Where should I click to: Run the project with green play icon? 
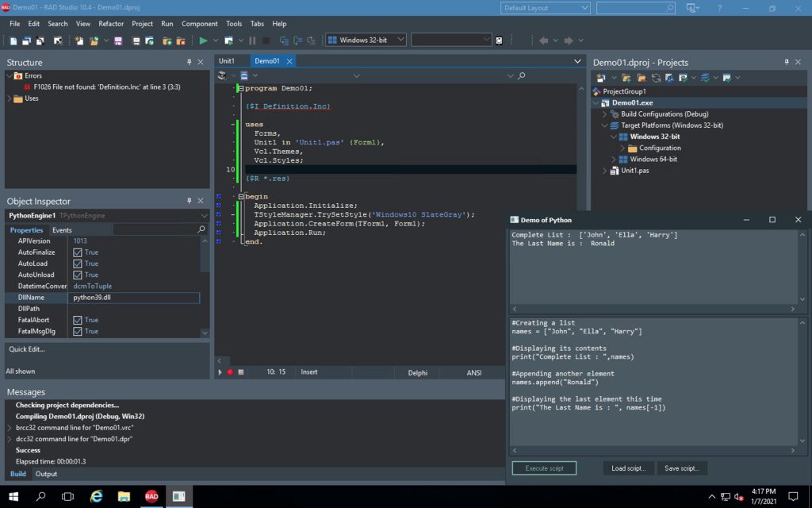203,40
